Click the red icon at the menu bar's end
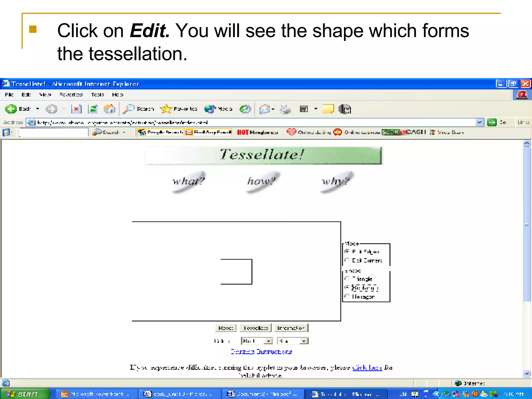This screenshot has height=399, width=532. [522, 95]
